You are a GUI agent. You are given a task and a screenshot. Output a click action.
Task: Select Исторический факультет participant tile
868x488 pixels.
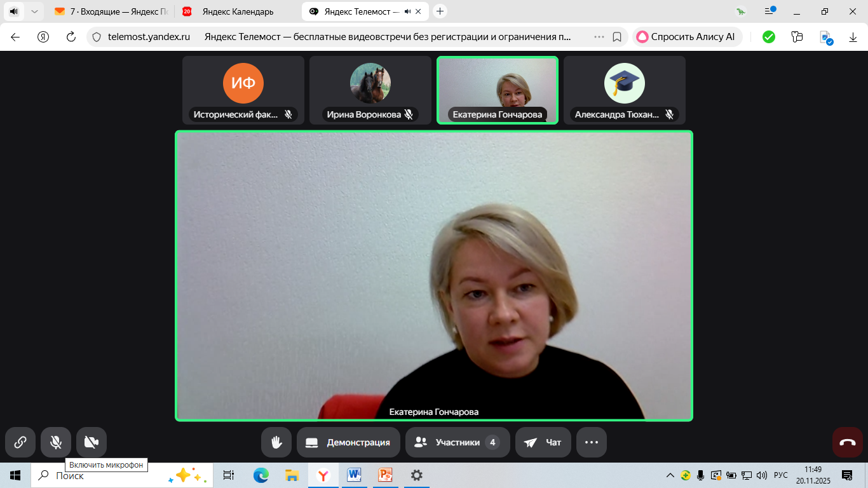[x=243, y=90]
